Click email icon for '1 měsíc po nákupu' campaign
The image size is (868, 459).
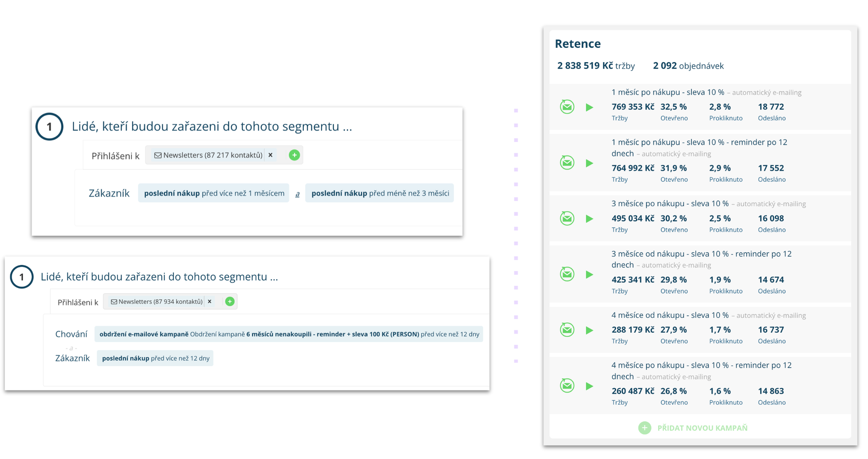click(x=567, y=107)
